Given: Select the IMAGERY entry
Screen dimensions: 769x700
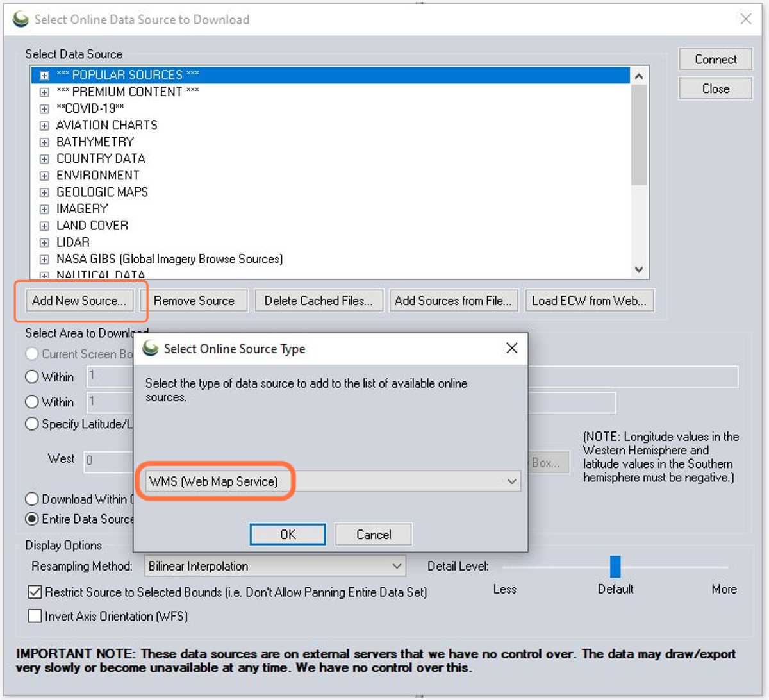Looking at the screenshot, I should pos(82,208).
